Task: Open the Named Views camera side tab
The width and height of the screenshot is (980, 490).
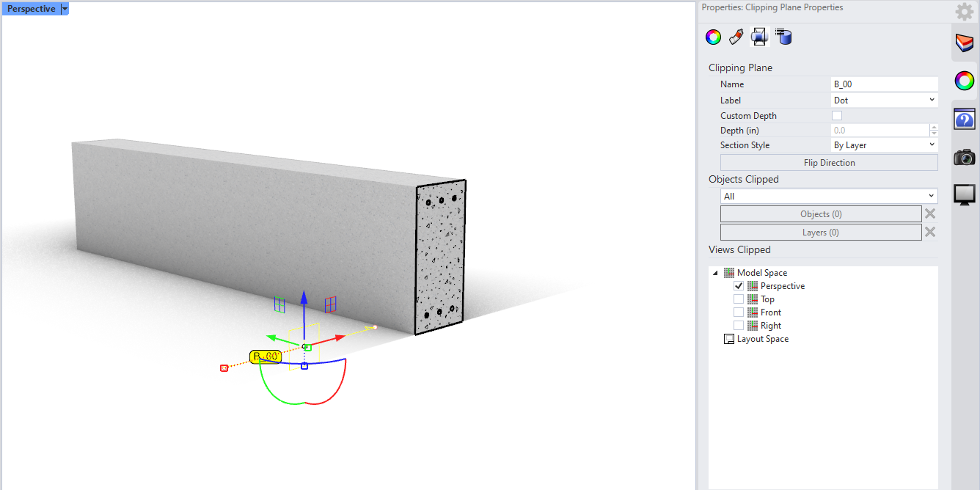Action: pyautogui.click(x=965, y=157)
